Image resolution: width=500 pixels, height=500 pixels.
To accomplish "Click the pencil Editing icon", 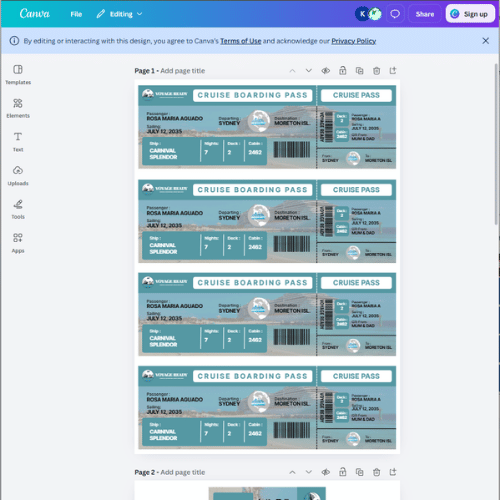I will pyautogui.click(x=100, y=14).
